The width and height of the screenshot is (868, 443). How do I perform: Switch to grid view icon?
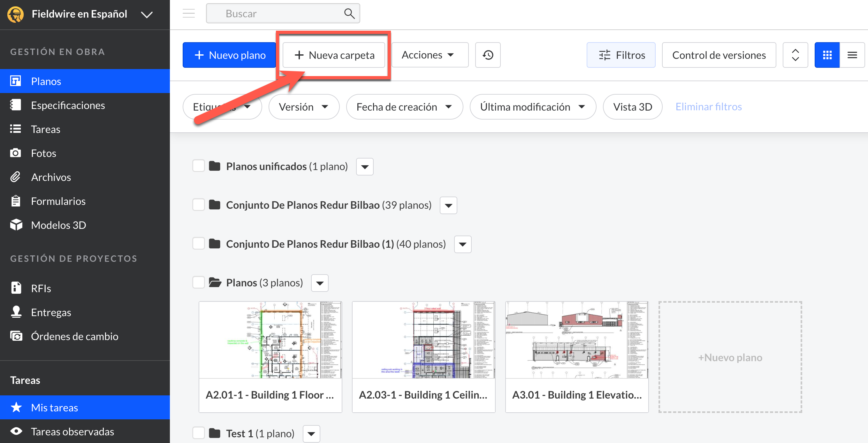(x=827, y=55)
